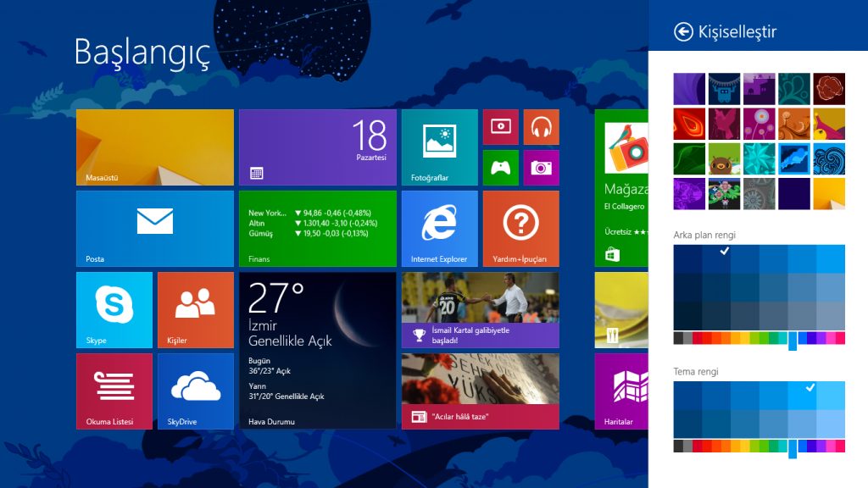868x488 pixels.
Task: Select the purple swirl background pattern
Action: coord(689,89)
